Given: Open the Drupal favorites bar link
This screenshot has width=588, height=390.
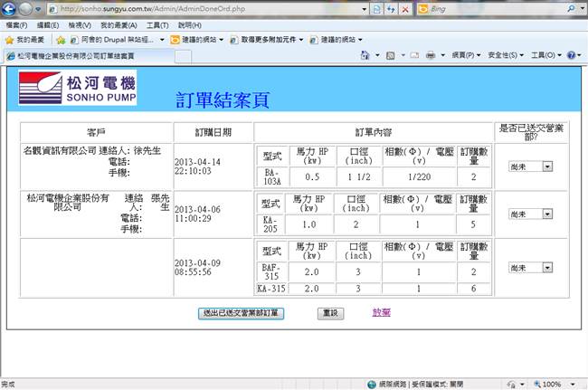Looking at the screenshot, I should (117, 40).
